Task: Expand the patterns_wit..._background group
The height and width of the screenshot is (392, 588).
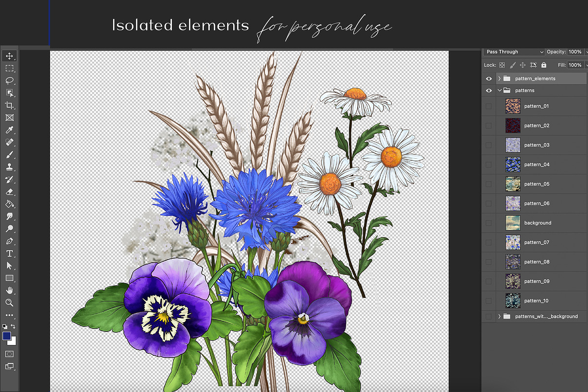Action: click(x=499, y=317)
